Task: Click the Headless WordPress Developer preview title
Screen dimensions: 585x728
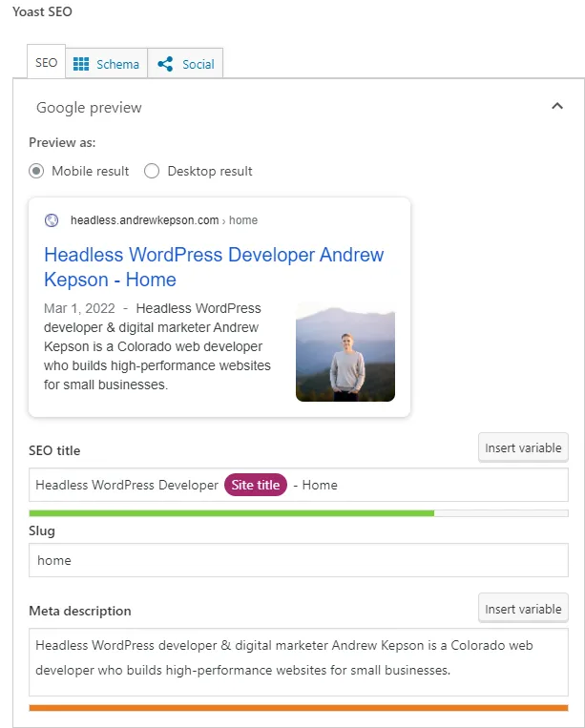Action: pos(214,267)
